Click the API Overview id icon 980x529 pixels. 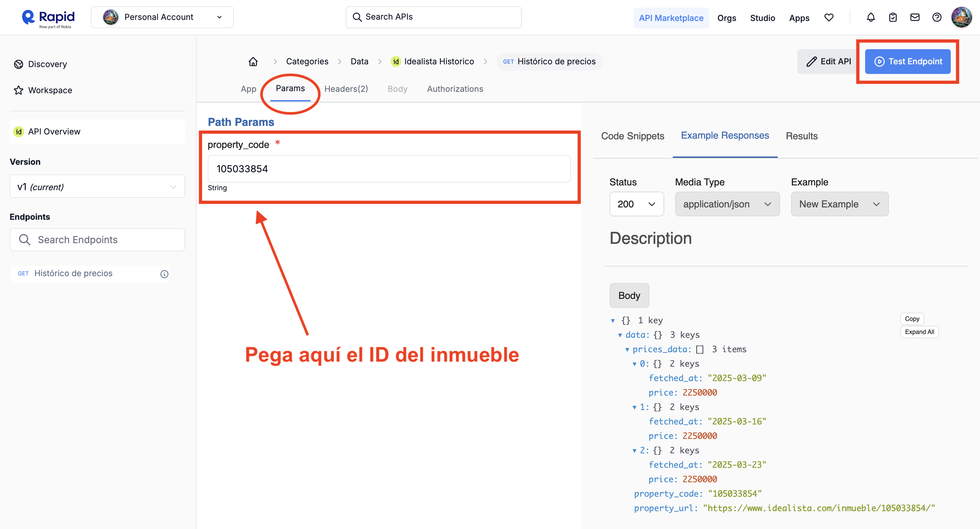18,132
